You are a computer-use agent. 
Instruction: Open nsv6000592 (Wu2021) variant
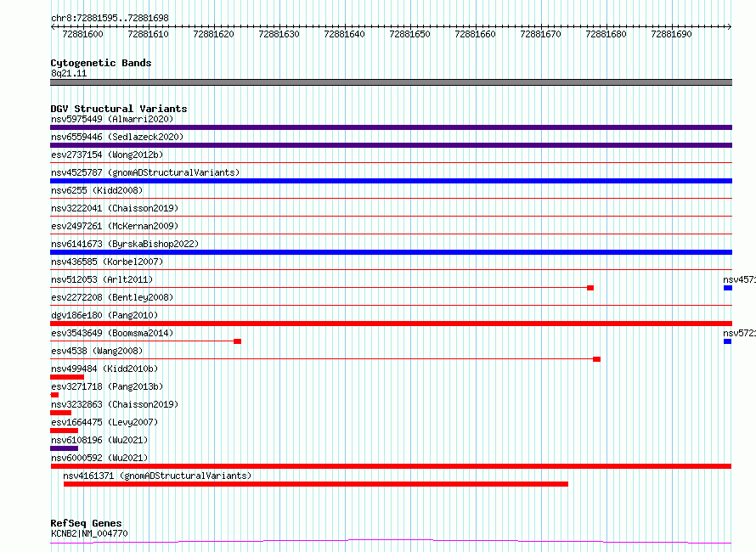click(x=99, y=458)
